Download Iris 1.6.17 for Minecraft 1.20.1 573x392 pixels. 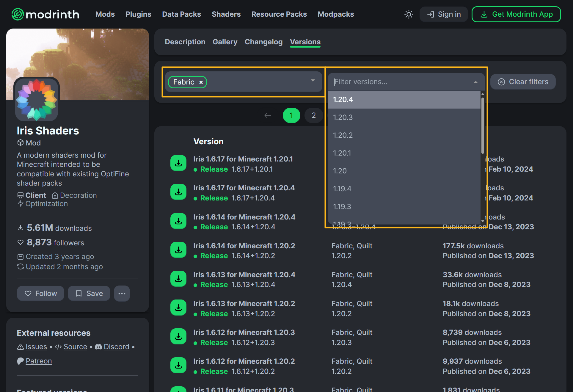178,163
